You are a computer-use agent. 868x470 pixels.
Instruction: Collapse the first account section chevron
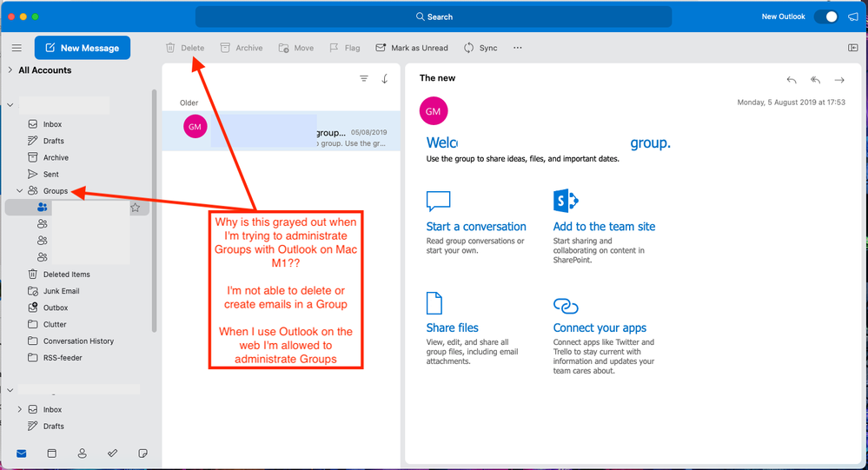[10, 104]
